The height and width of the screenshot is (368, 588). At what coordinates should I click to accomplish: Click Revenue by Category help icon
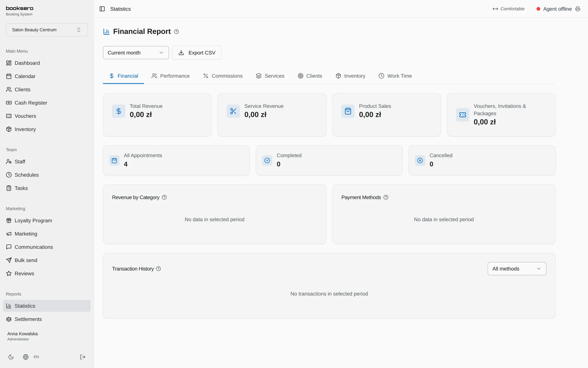(x=164, y=197)
